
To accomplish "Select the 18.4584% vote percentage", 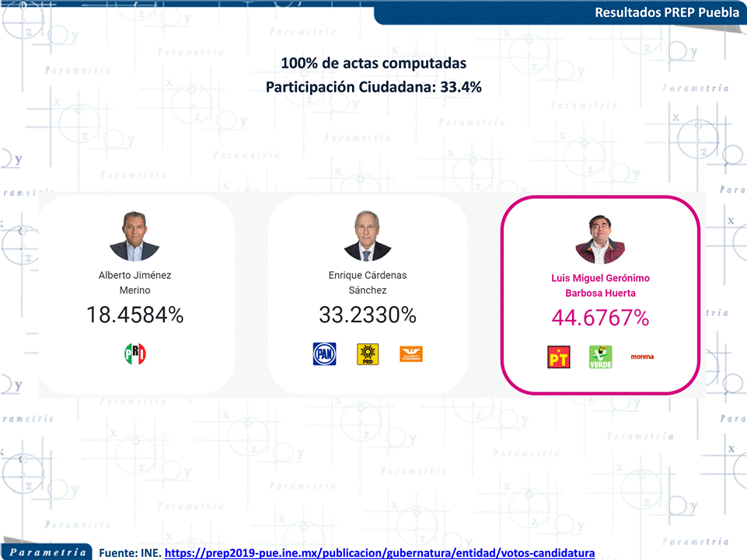I will point(134,315).
